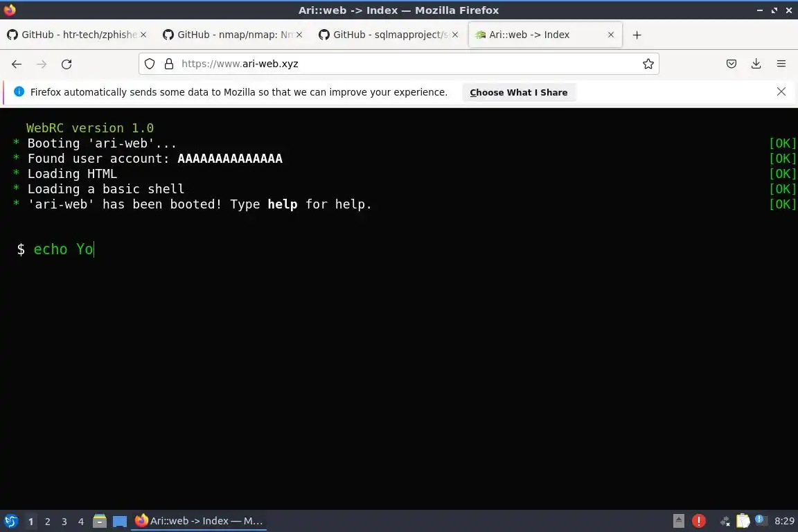The height and width of the screenshot is (532, 798).
Task: Open the file manager taskbar icon
Action: pyautogui.click(x=100, y=521)
